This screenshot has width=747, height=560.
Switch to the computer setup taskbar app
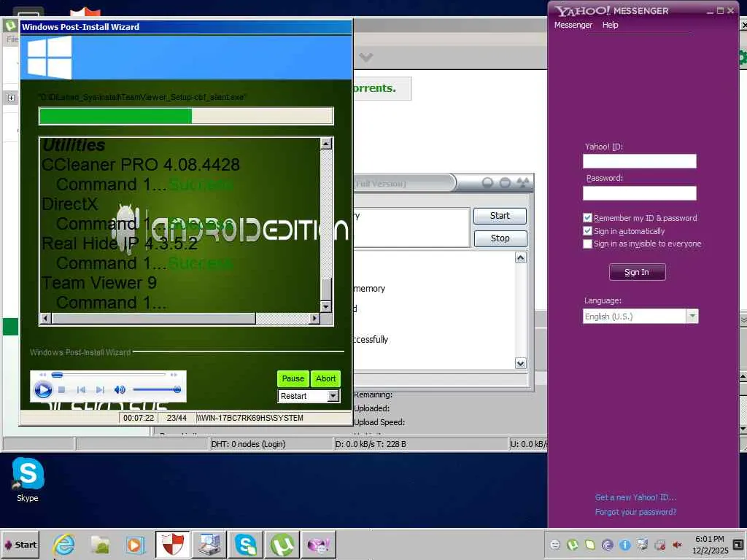[209, 545]
